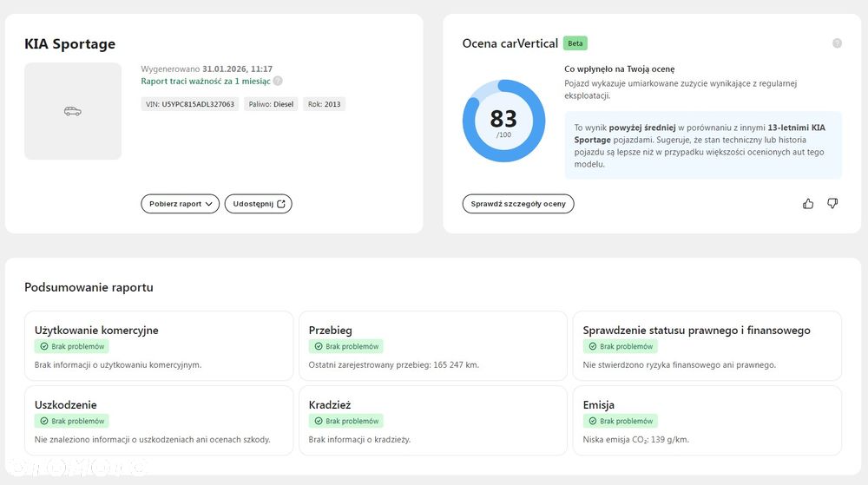Viewport: 868px width, 485px height.
Task: Click the Wygenerowano 31.01.2026, 11:17 text
Action: [207, 69]
